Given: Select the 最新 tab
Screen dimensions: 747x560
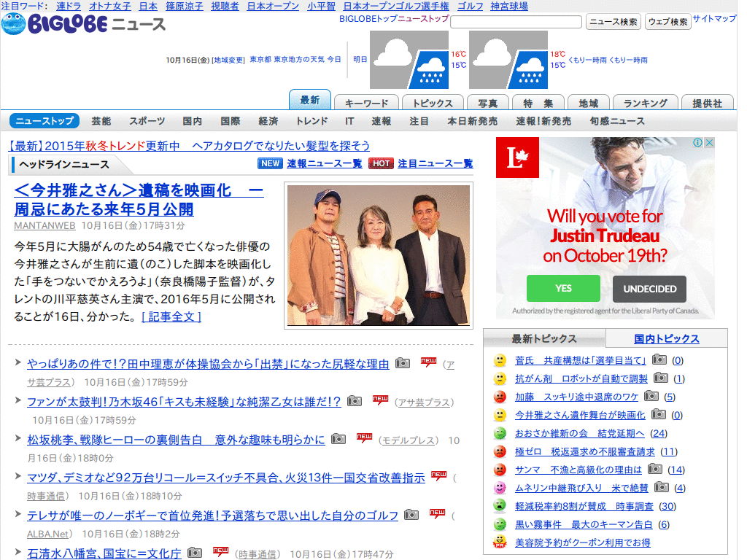Looking at the screenshot, I should pos(309,99).
